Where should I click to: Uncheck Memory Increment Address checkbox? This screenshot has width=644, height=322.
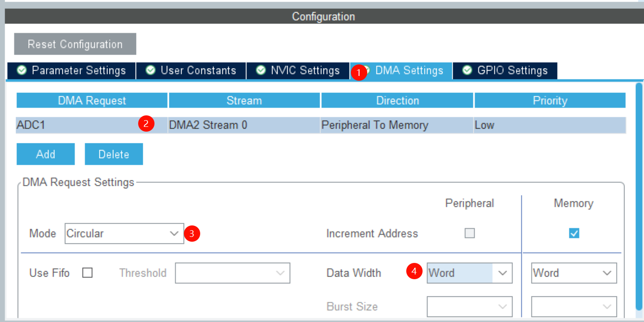574,233
